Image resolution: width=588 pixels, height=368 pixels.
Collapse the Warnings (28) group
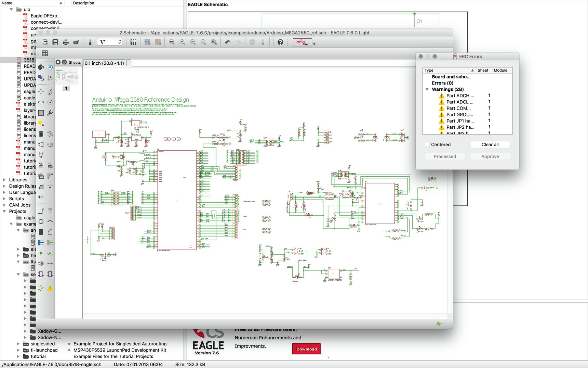click(427, 89)
